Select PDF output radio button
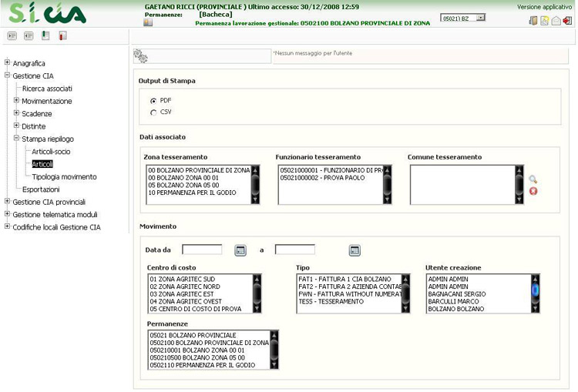578x392 pixels. click(x=153, y=101)
